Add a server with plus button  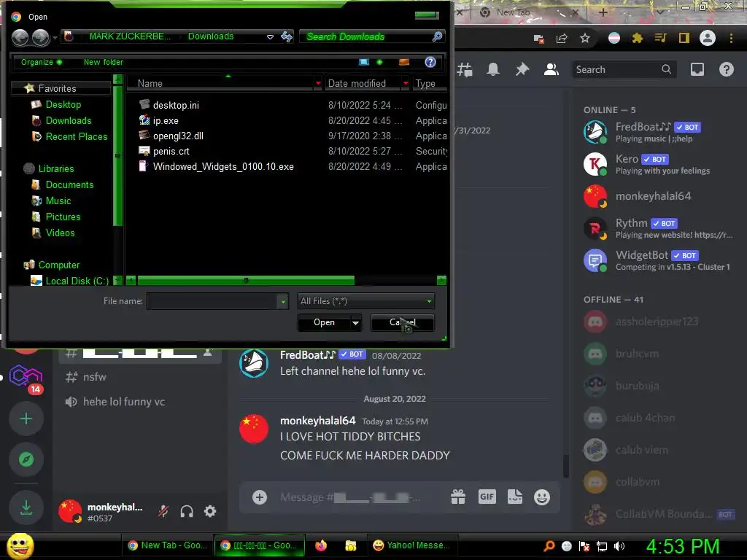click(26, 419)
